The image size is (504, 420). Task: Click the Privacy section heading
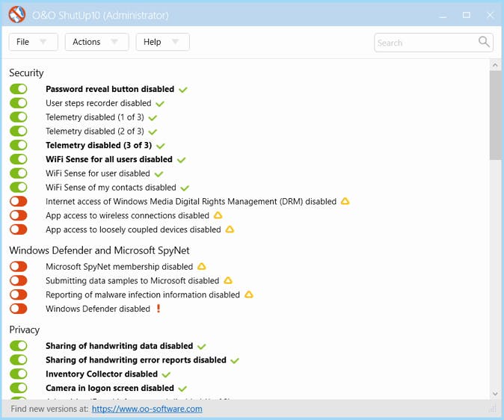(x=25, y=330)
